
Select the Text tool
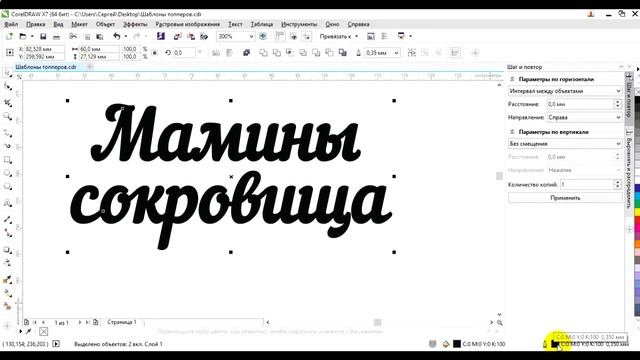pos(7,202)
